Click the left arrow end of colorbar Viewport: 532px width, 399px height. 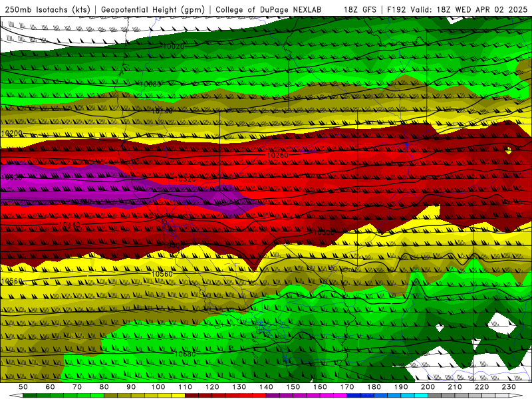pyautogui.click(x=16, y=396)
